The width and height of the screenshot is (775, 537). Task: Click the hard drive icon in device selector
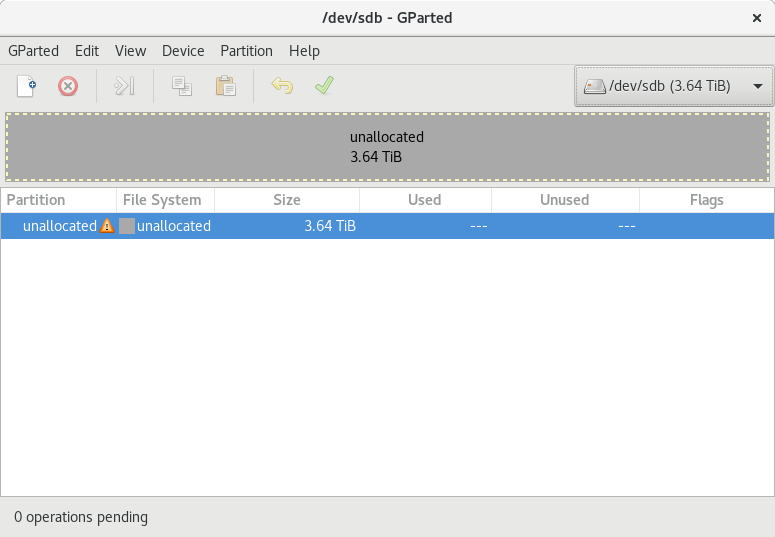(595, 87)
